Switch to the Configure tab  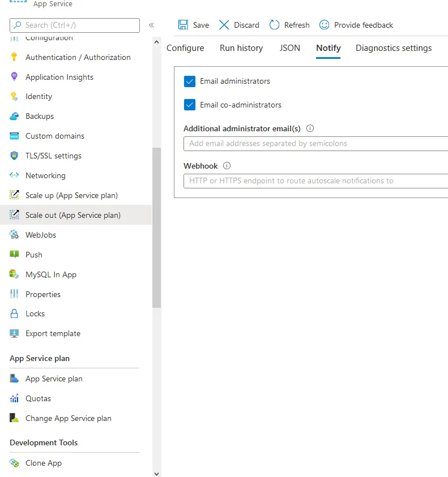[185, 48]
